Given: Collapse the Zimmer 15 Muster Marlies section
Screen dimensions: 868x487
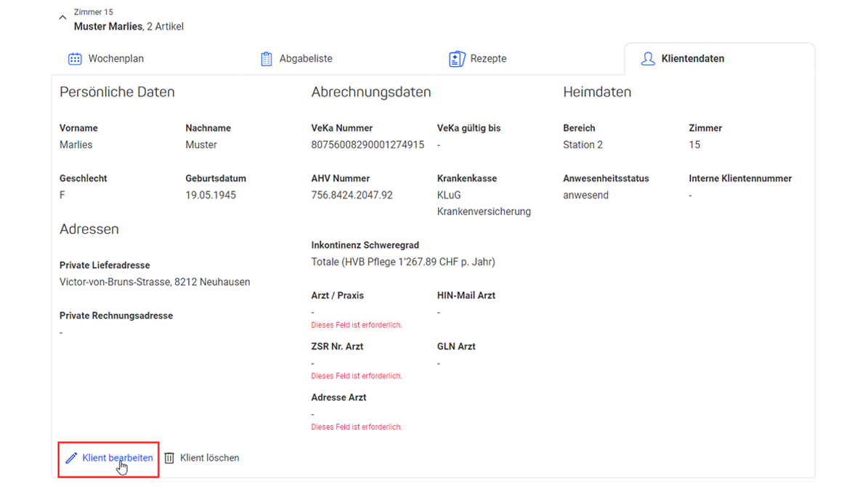Looking at the screenshot, I should coord(62,17).
